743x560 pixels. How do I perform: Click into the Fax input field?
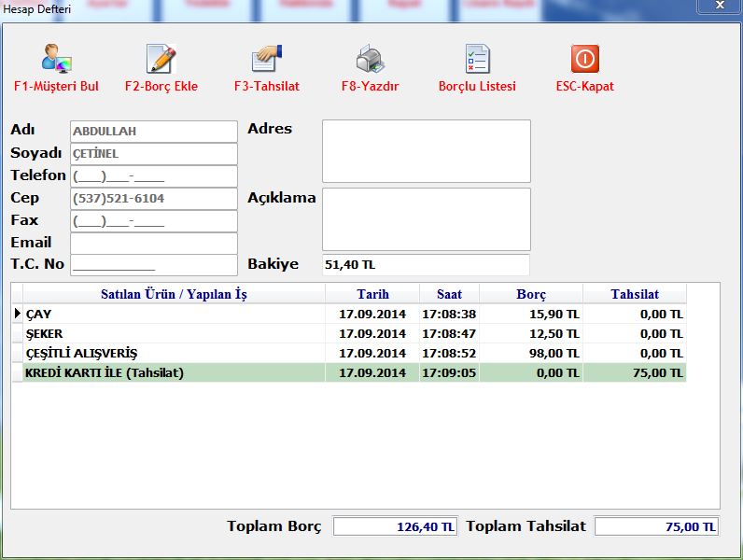(154, 221)
